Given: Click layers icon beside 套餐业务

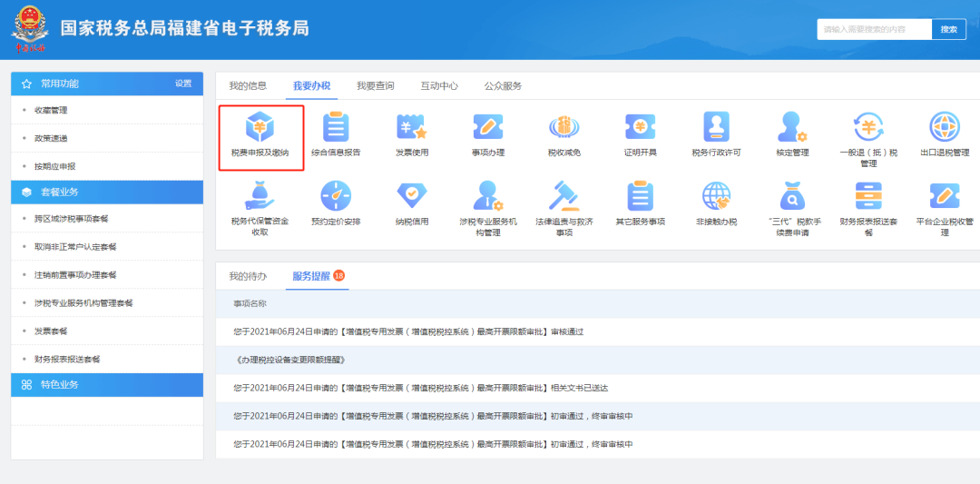Looking at the screenshot, I should point(26,193).
